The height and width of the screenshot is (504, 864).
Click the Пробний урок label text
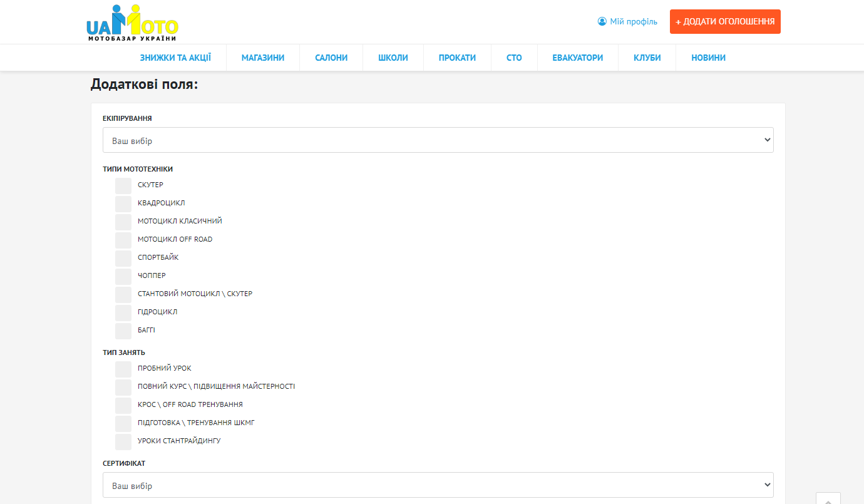pyautogui.click(x=165, y=369)
